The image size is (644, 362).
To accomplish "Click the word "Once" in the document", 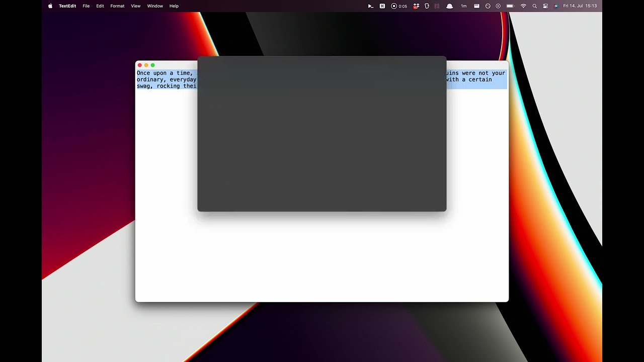I will [143, 73].
